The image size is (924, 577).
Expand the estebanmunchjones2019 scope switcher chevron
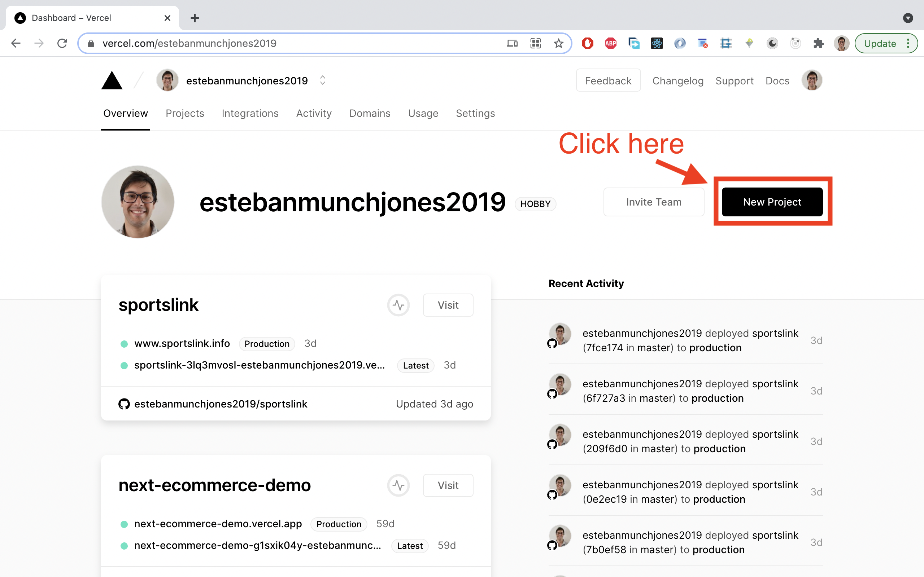[322, 80]
